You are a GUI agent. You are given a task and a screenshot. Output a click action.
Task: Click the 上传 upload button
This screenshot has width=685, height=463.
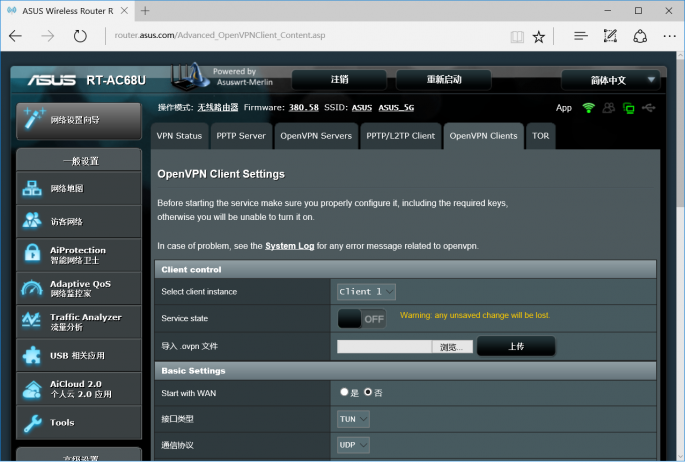click(516, 346)
